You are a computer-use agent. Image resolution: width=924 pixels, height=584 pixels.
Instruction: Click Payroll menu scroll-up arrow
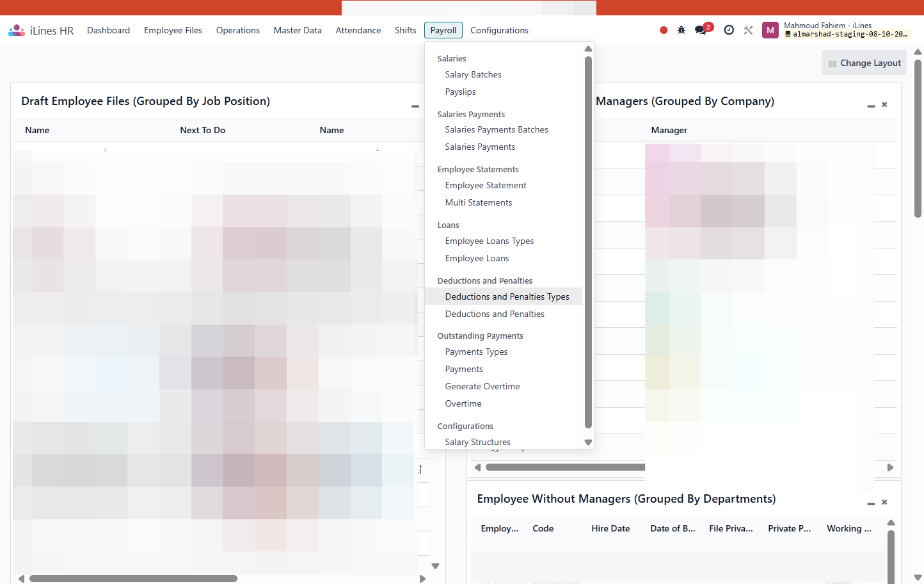click(x=588, y=49)
